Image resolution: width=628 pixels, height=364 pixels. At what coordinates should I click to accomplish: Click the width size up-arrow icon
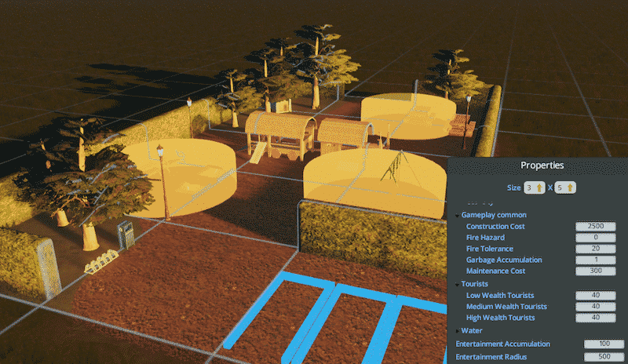[540, 187]
